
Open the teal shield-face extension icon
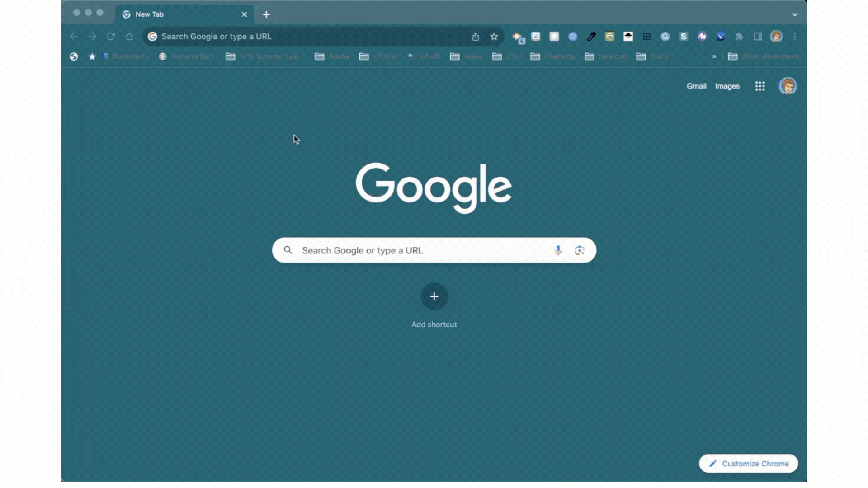[536, 37]
